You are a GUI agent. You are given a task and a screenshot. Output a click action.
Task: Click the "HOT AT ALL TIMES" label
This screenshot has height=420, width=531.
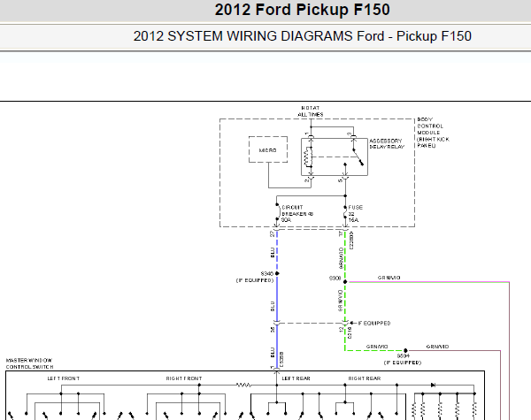311,111
